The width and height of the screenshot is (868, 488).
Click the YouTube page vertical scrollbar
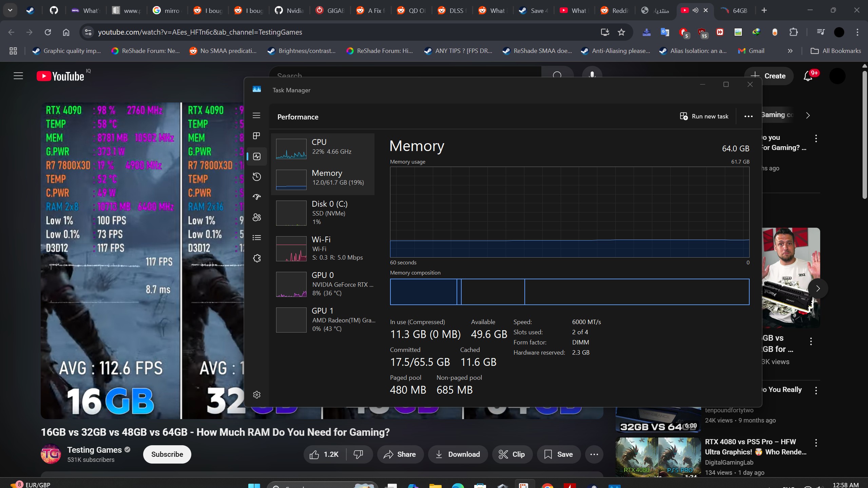[865, 135]
